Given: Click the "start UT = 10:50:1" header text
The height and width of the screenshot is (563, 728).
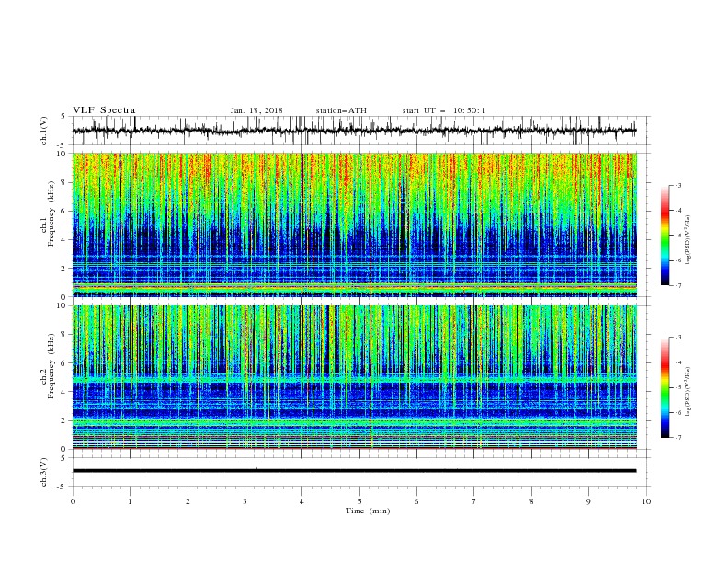Looking at the screenshot, I should [443, 110].
